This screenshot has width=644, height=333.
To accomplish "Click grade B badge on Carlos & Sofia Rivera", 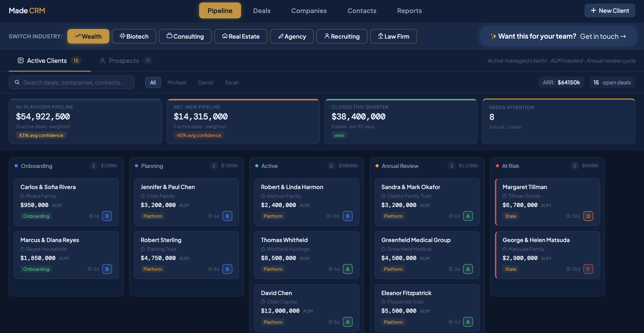I will tap(107, 216).
